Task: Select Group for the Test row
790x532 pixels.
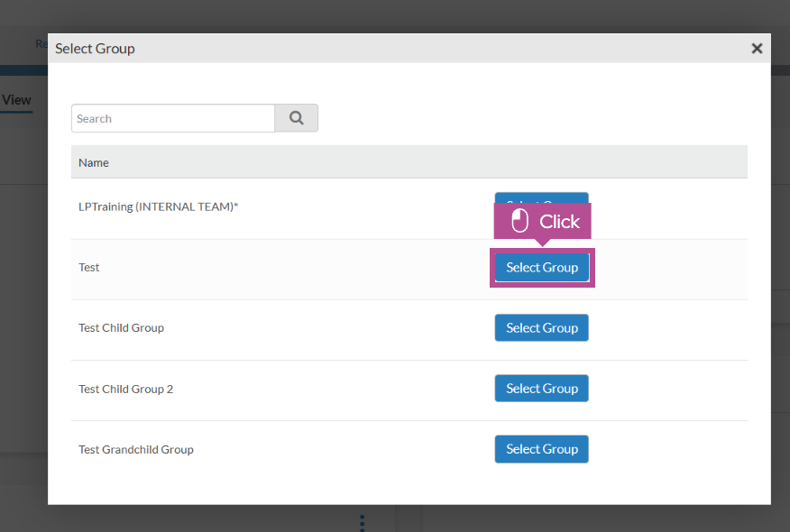Action: pyautogui.click(x=542, y=268)
